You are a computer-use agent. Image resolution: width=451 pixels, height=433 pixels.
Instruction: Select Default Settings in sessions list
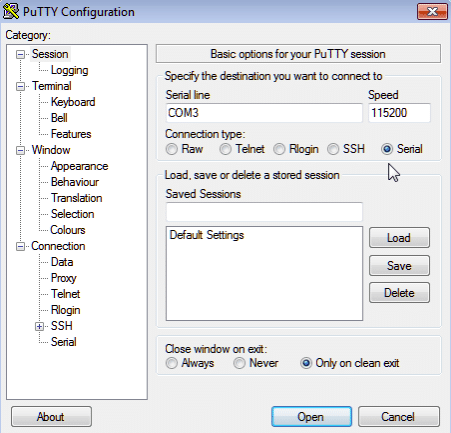(207, 235)
